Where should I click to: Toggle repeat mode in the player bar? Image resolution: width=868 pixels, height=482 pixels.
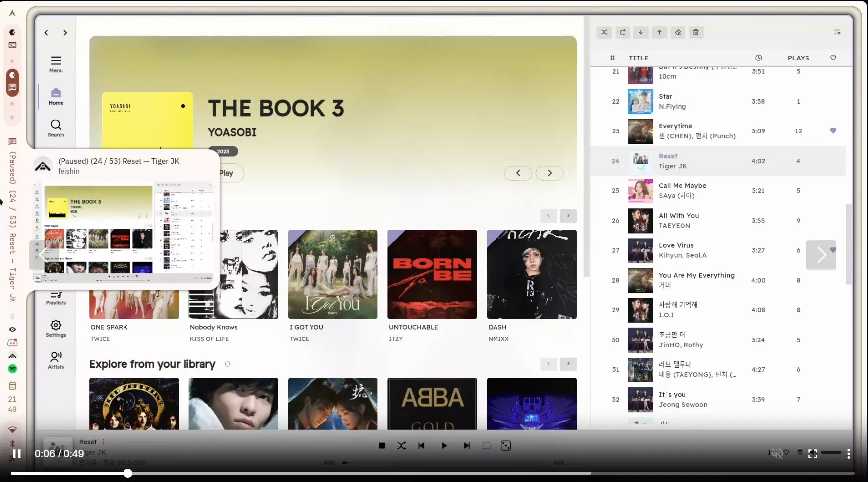[487, 446]
